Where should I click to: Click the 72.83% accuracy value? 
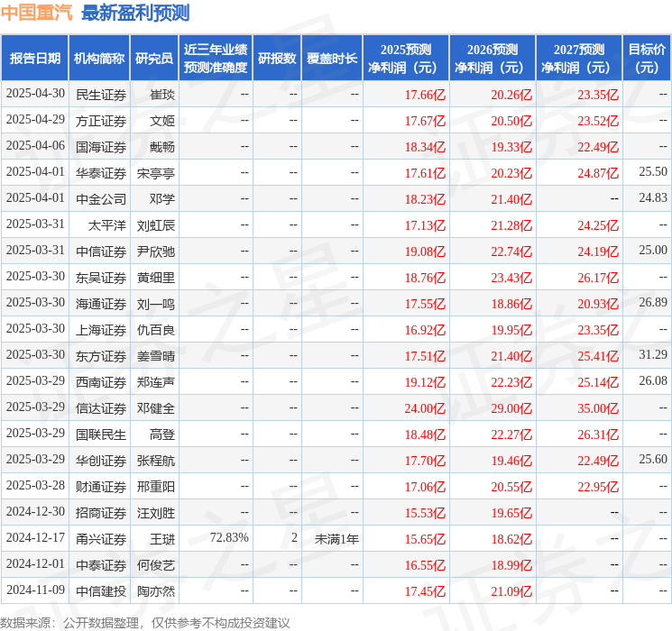(x=229, y=537)
